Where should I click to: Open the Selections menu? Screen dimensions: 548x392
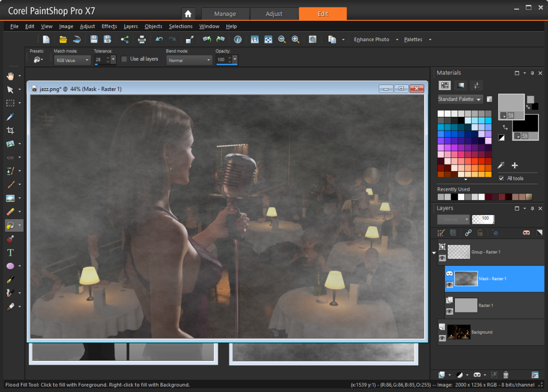tap(181, 26)
